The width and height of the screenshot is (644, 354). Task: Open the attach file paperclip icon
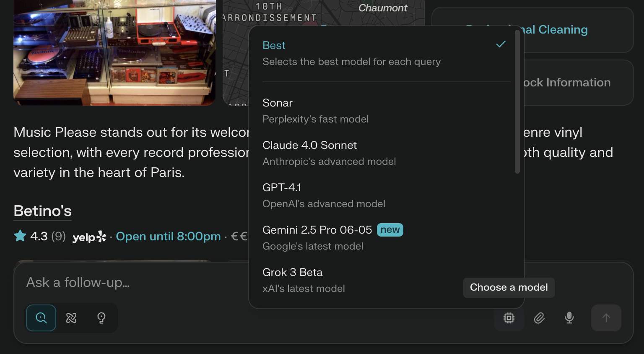click(539, 318)
